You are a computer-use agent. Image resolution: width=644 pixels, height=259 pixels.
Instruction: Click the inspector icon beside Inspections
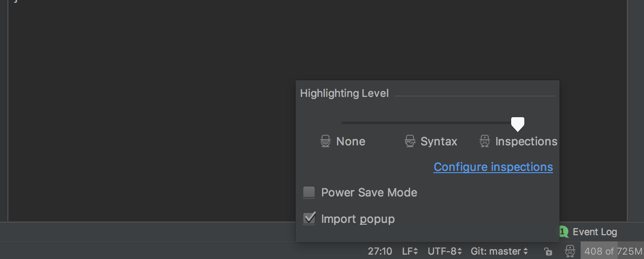(485, 141)
